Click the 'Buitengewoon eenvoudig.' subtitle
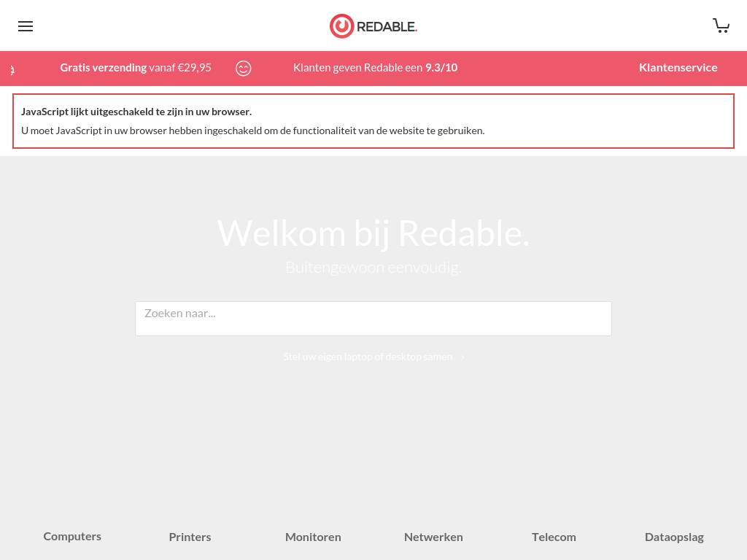747x560 pixels. (x=373, y=267)
